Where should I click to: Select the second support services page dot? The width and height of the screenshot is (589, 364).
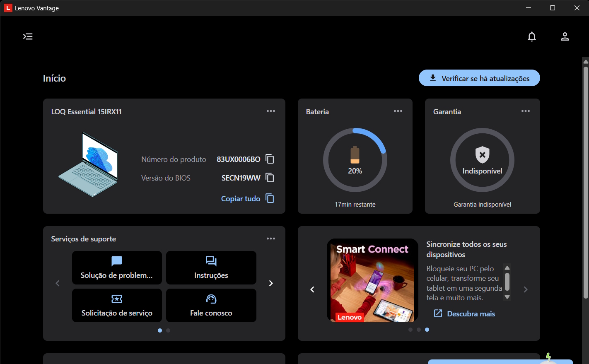click(168, 330)
